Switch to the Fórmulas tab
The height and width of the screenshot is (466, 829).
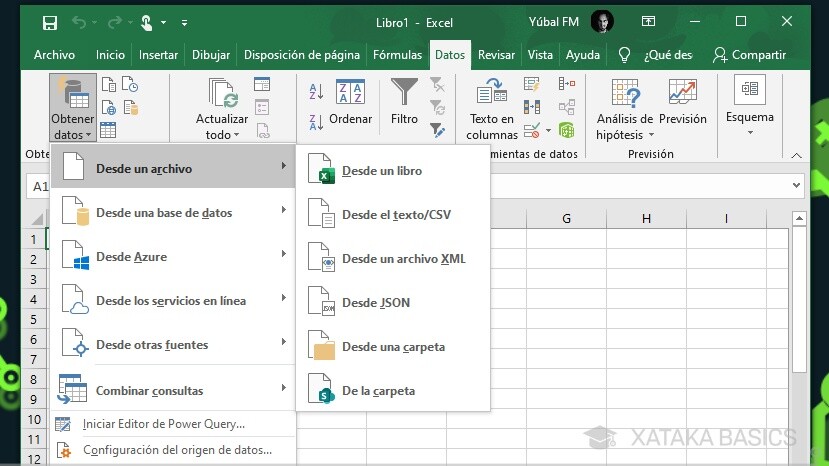point(398,55)
